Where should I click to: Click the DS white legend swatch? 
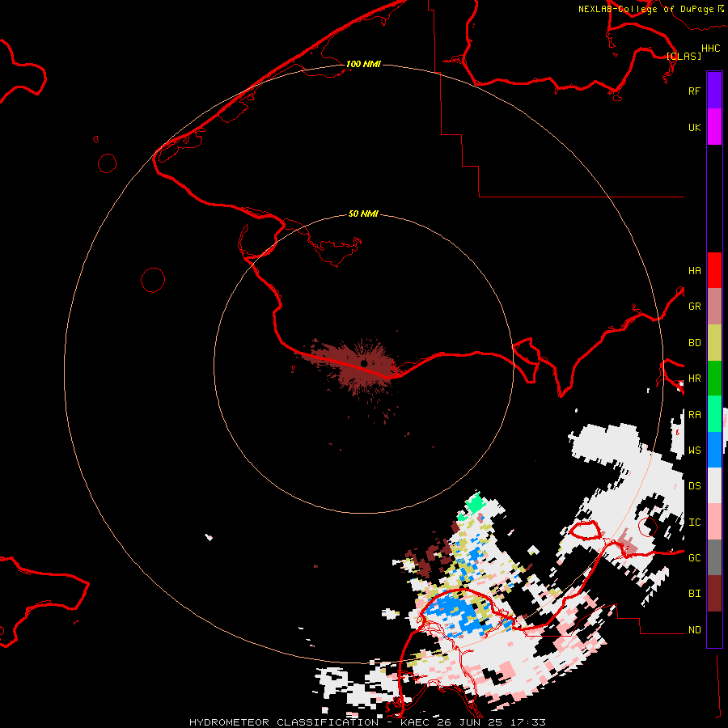pyautogui.click(x=714, y=485)
